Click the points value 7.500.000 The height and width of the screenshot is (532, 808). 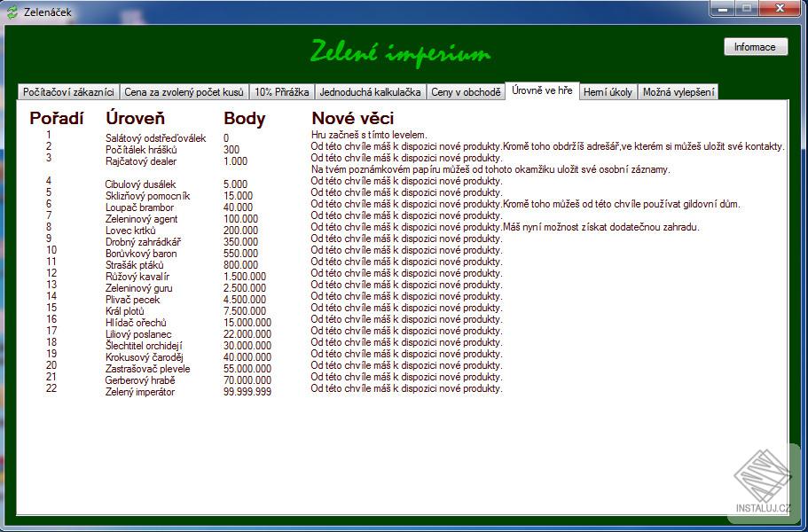tap(245, 311)
